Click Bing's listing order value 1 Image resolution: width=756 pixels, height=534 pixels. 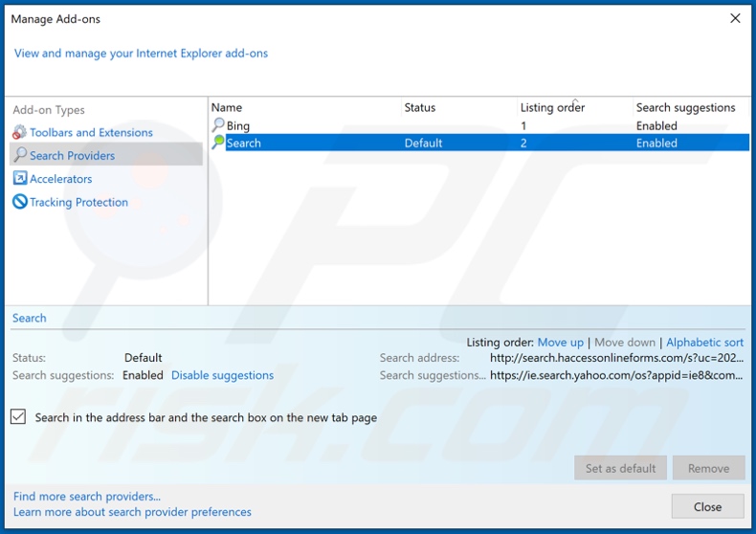523,126
